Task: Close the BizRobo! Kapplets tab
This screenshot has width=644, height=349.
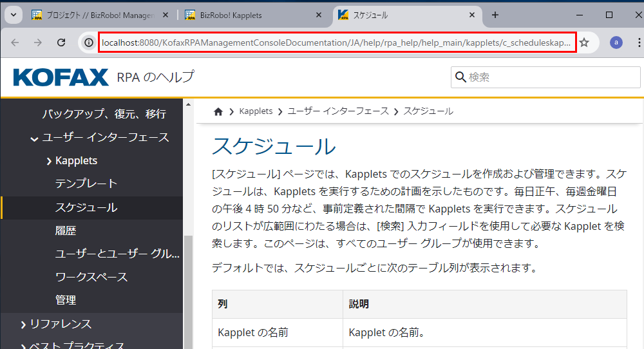Action: [318, 15]
